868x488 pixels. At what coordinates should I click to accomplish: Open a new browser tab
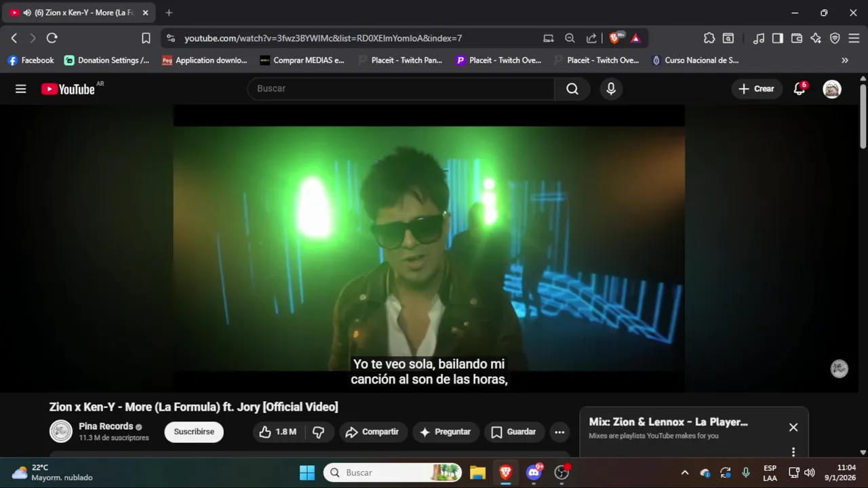click(169, 13)
